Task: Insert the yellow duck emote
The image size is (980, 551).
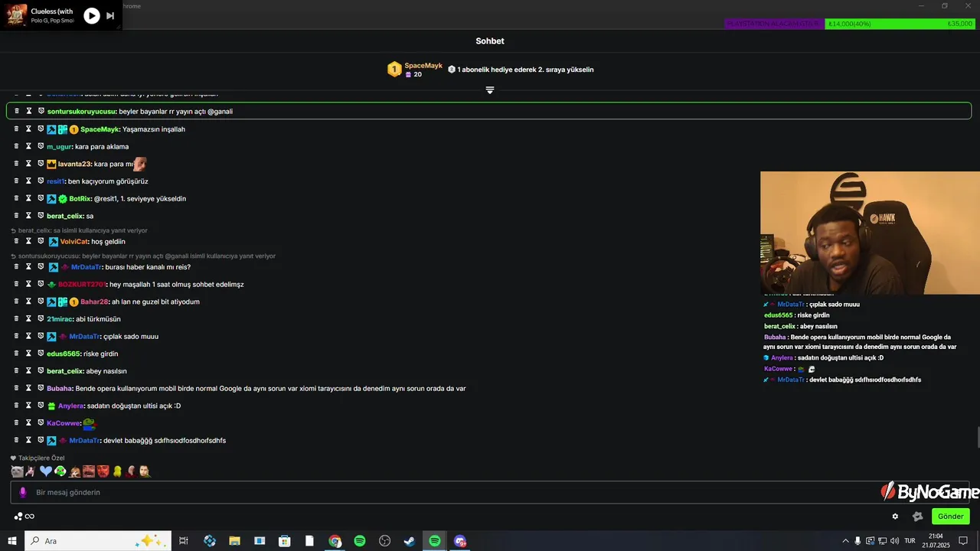Action: coord(117,471)
